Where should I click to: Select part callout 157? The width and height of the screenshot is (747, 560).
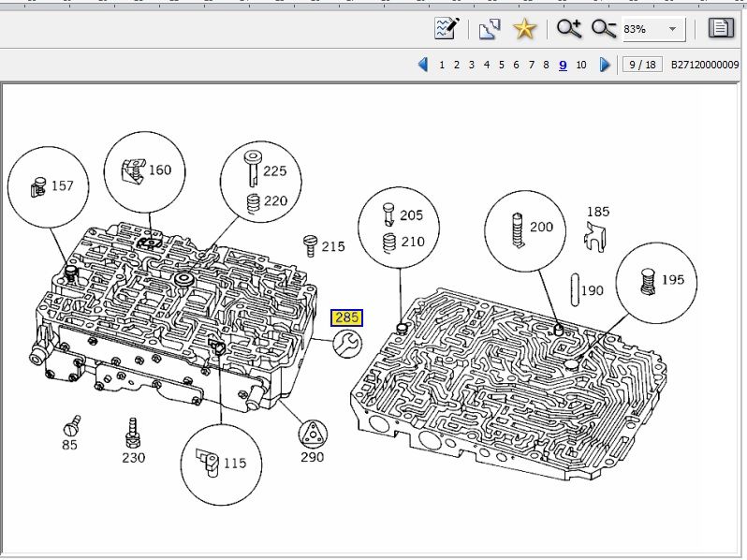[63, 185]
